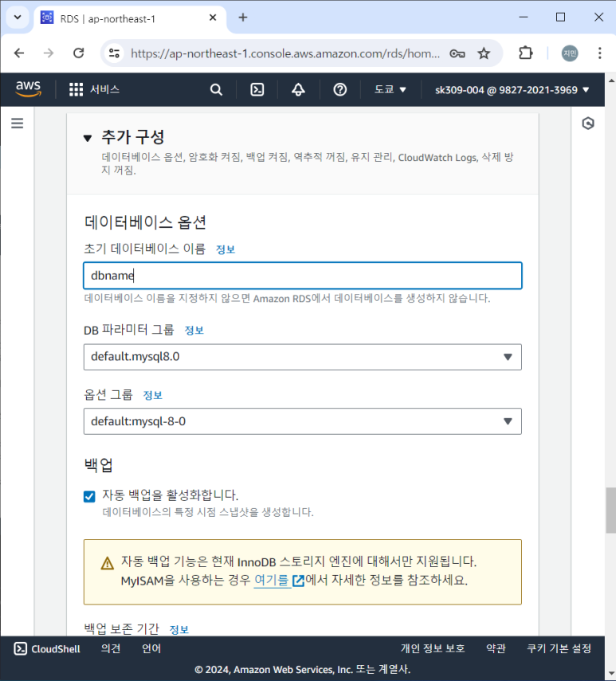Open 약관 terms footer link
This screenshot has height=681, width=616.
[x=496, y=649]
